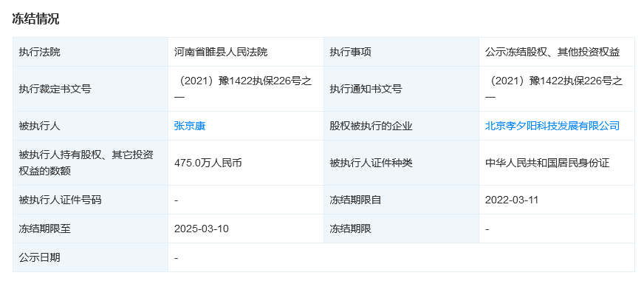
Task: Click the 执行通知书文号 label
Action: 366,89
